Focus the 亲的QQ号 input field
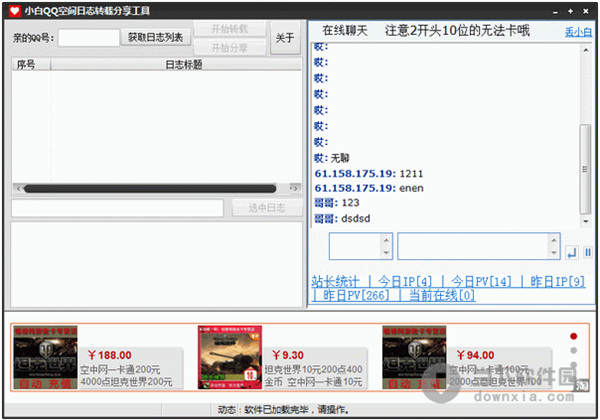Image resolution: width=600 pixels, height=420 pixels. tap(89, 38)
